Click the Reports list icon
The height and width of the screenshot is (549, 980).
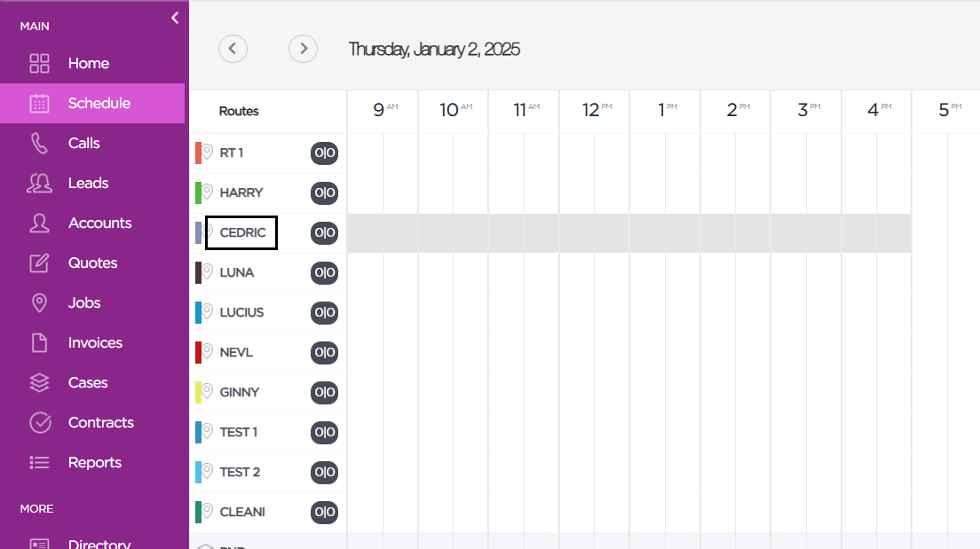pyautogui.click(x=39, y=462)
